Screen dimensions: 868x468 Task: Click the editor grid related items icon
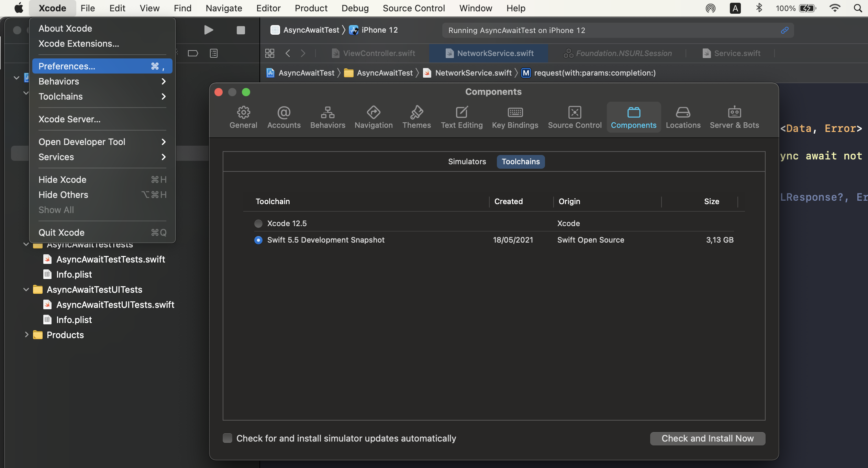[270, 53]
